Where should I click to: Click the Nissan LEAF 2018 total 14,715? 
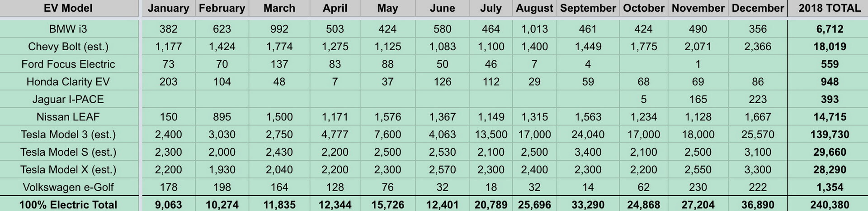click(x=829, y=117)
